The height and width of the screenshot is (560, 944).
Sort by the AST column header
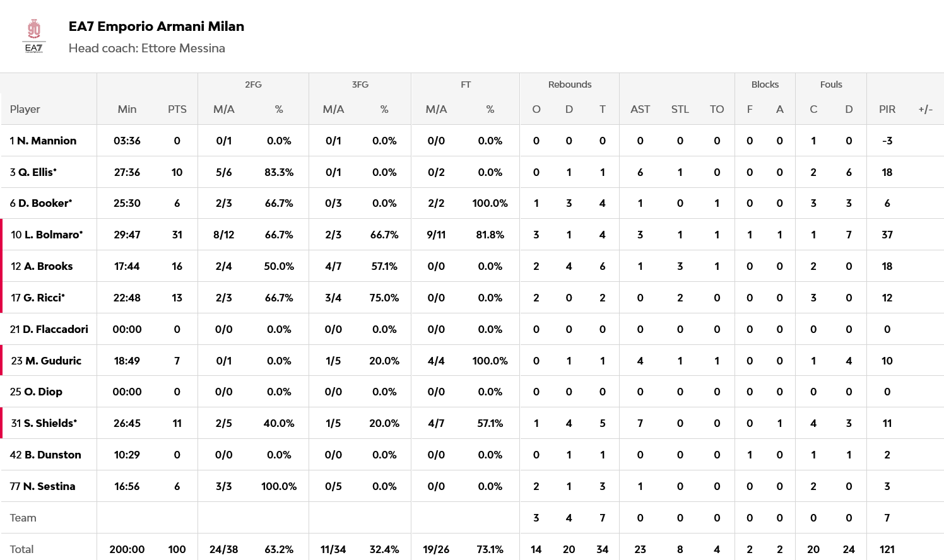[x=640, y=109]
